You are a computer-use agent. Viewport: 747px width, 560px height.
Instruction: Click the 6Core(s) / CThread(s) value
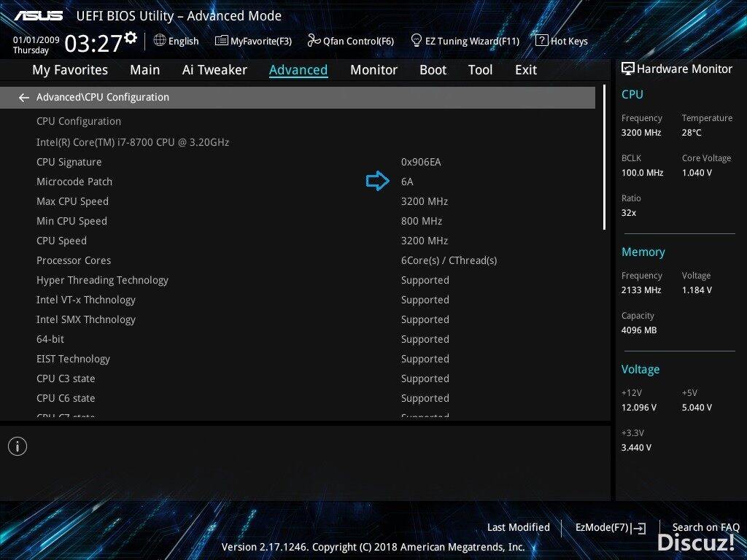(x=449, y=260)
